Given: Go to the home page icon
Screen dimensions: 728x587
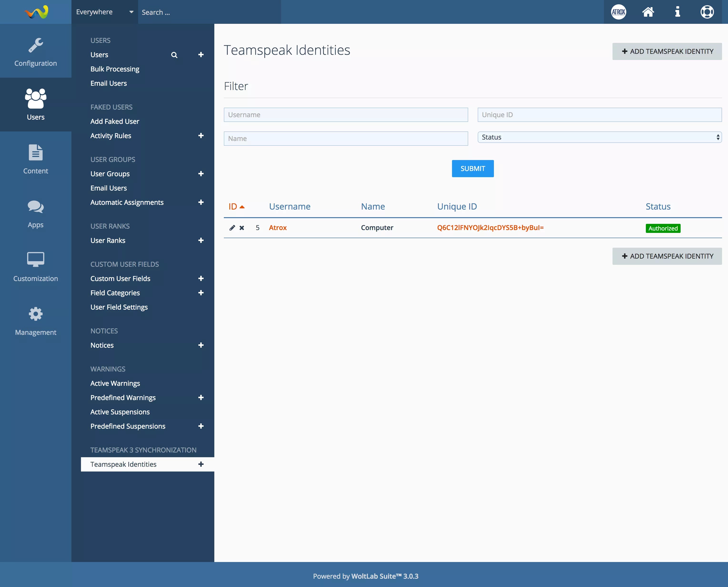Looking at the screenshot, I should (648, 12).
